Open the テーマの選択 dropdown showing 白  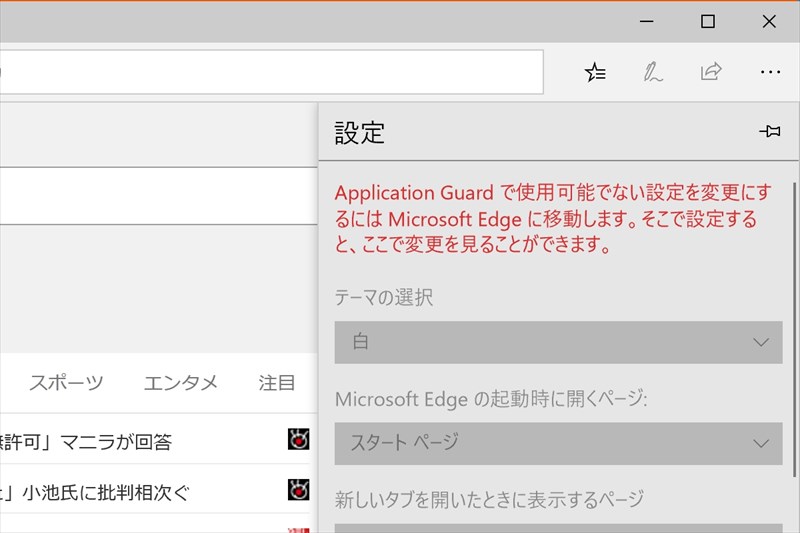(558, 342)
